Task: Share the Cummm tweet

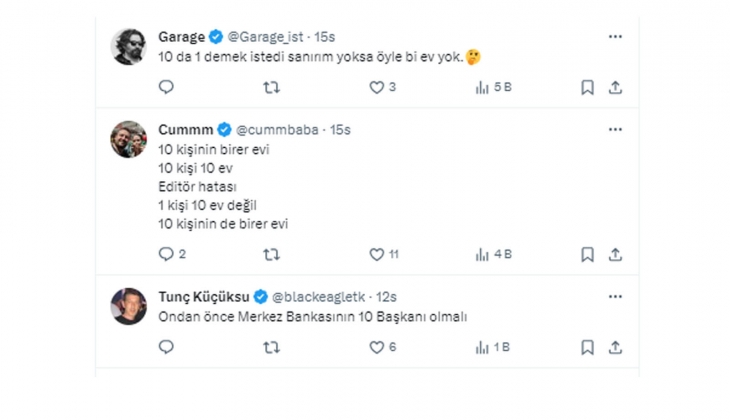Action: (x=615, y=254)
